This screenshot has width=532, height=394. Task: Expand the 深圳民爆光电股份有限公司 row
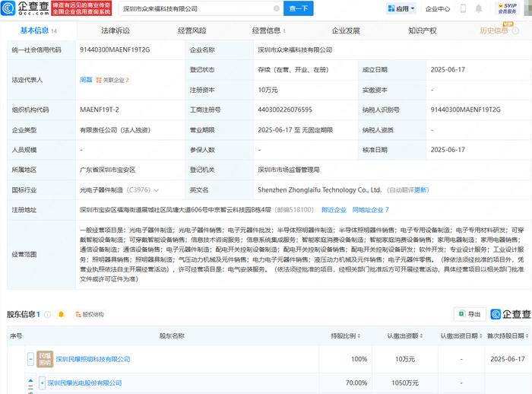click(42, 383)
